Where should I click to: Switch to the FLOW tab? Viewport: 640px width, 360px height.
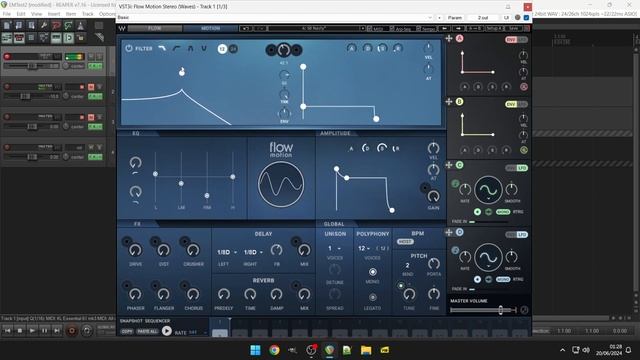(155, 29)
